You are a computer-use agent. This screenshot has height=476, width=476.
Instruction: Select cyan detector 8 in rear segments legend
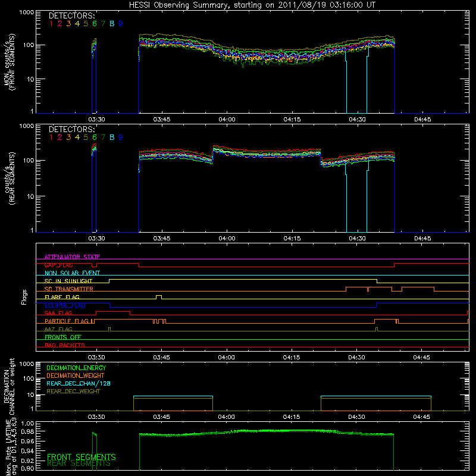[112, 137]
